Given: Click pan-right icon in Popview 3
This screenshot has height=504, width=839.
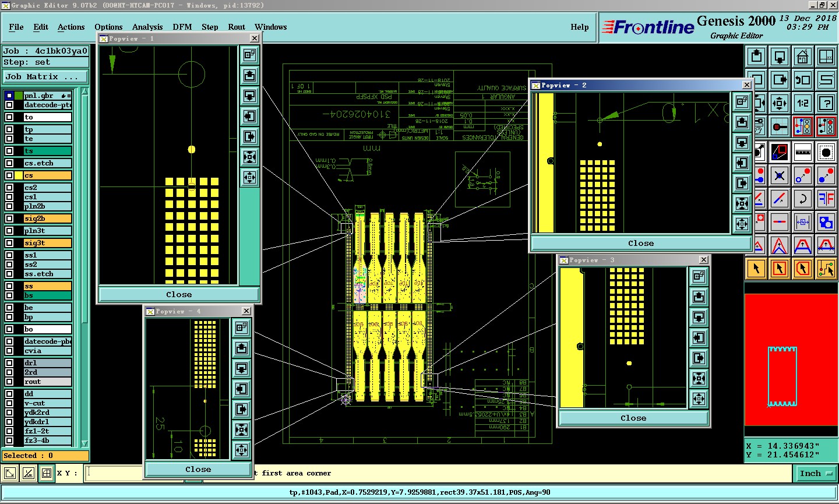Looking at the screenshot, I should click(699, 358).
